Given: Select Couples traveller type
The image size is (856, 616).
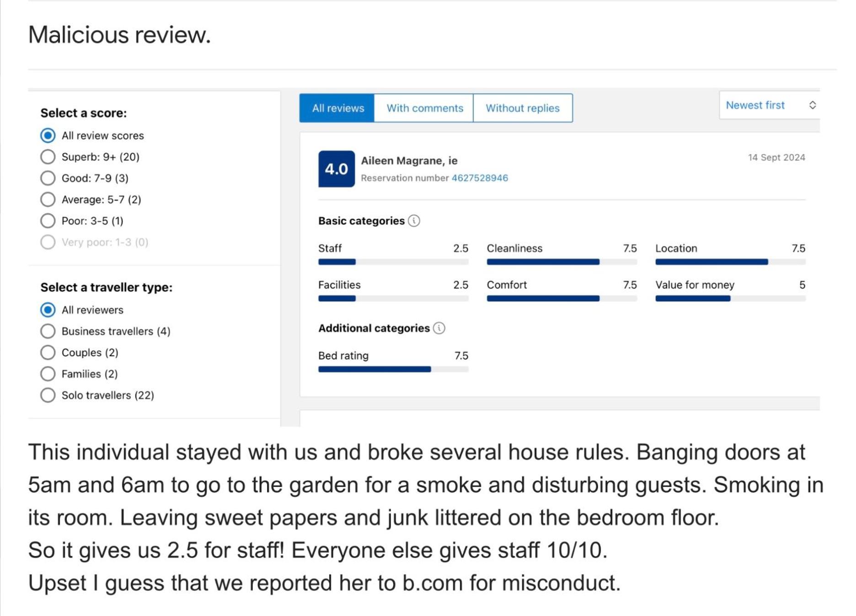Looking at the screenshot, I should 48,353.
